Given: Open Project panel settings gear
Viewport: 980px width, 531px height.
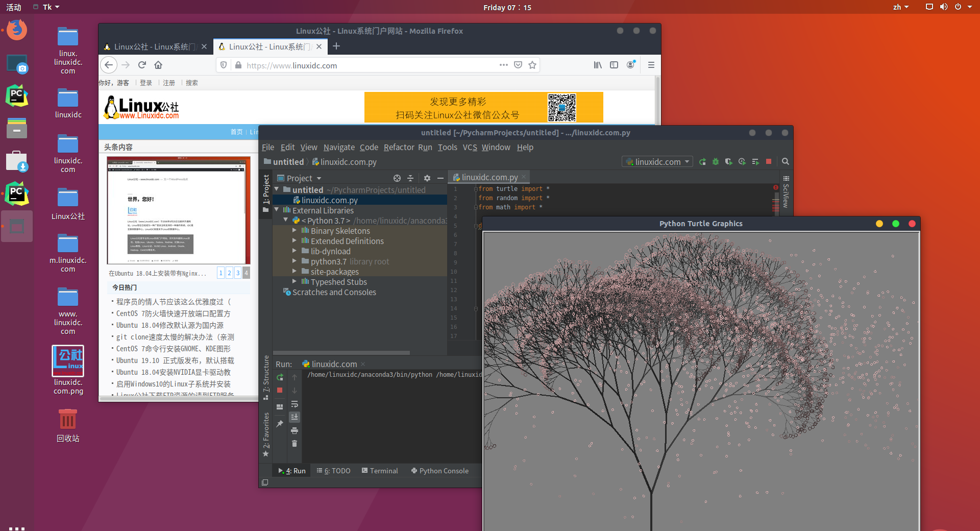Looking at the screenshot, I should pyautogui.click(x=427, y=178).
